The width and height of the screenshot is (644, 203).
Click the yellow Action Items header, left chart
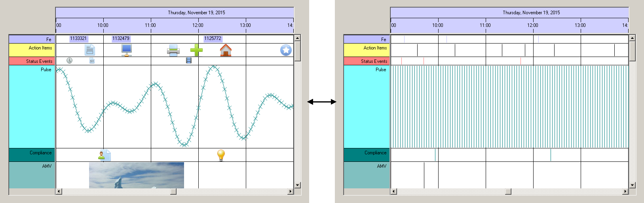pyautogui.click(x=32, y=50)
